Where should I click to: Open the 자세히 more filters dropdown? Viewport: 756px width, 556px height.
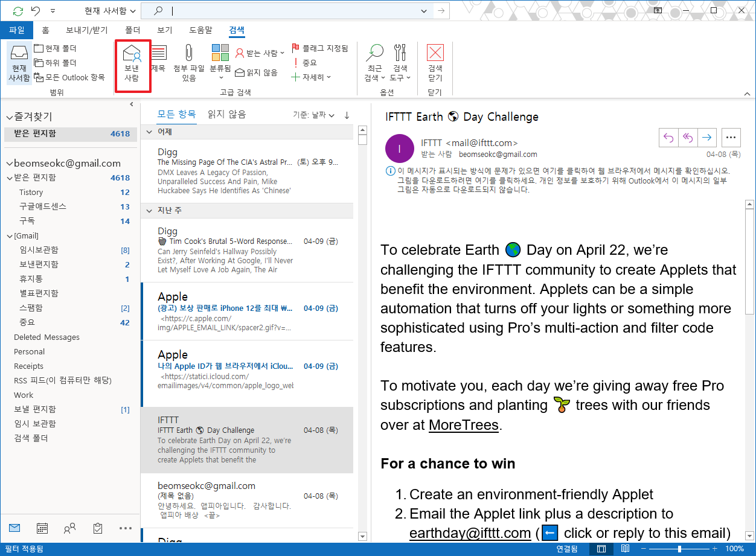pyautogui.click(x=311, y=77)
